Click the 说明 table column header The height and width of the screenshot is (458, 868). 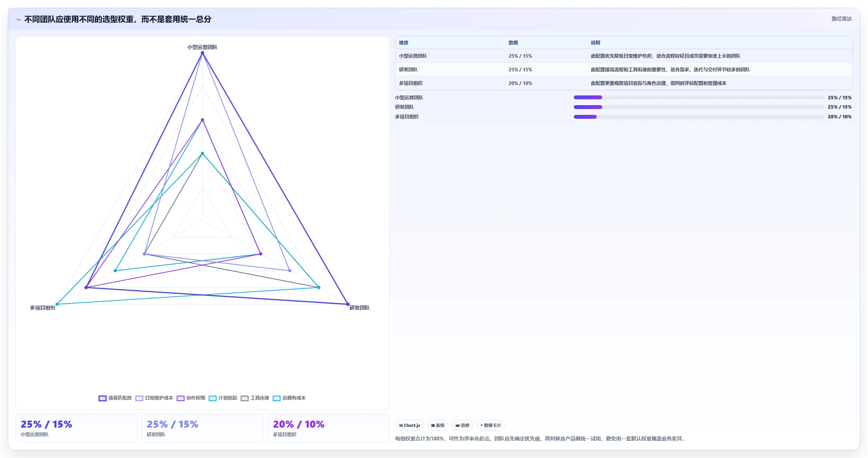coord(596,43)
